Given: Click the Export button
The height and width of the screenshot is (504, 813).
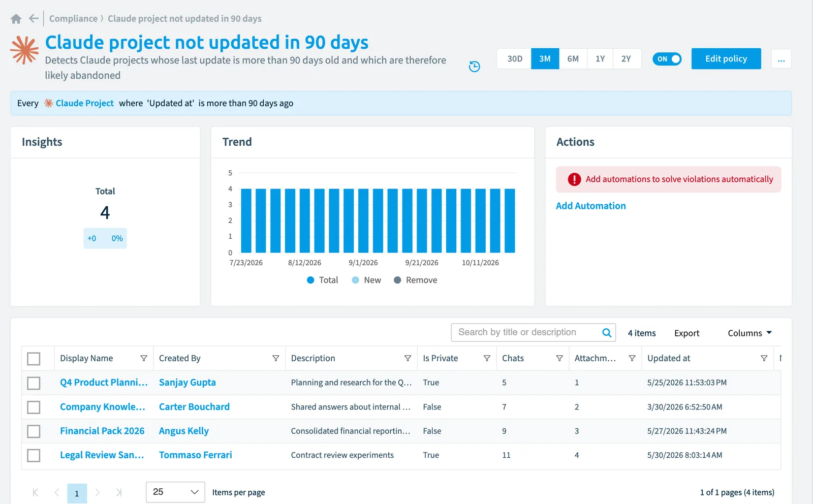Looking at the screenshot, I should [x=686, y=333].
